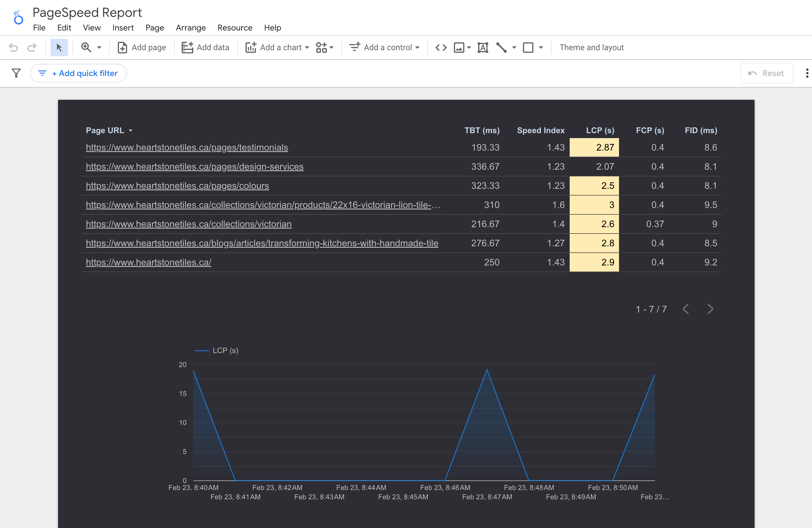This screenshot has height=528, width=812.
Task: Click the PageSpeed Report title
Action: click(x=87, y=13)
